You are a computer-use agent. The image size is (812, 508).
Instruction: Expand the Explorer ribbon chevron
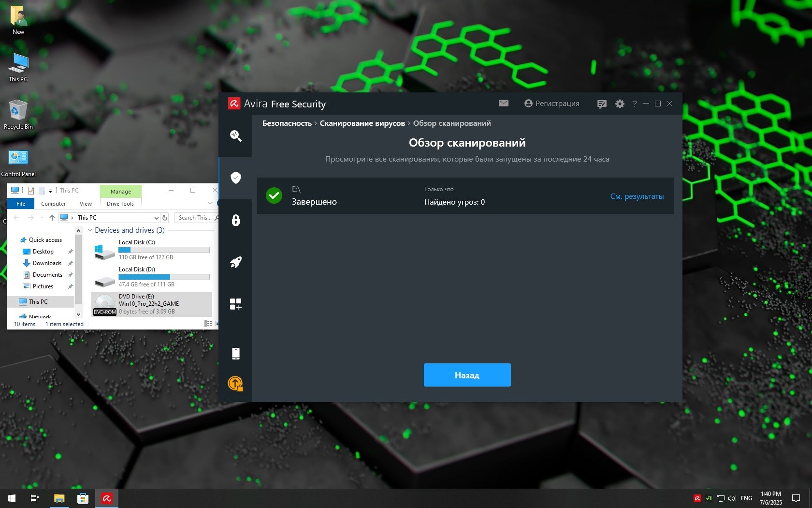pyautogui.click(x=210, y=204)
